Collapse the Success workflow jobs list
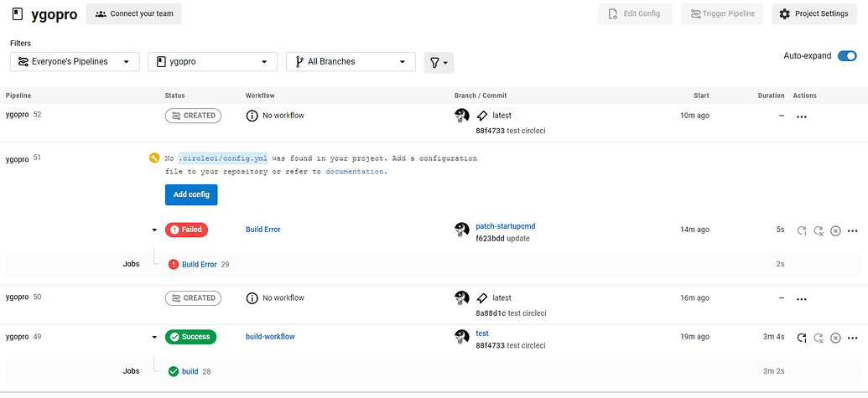The image size is (868, 398). click(x=154, y=337)
